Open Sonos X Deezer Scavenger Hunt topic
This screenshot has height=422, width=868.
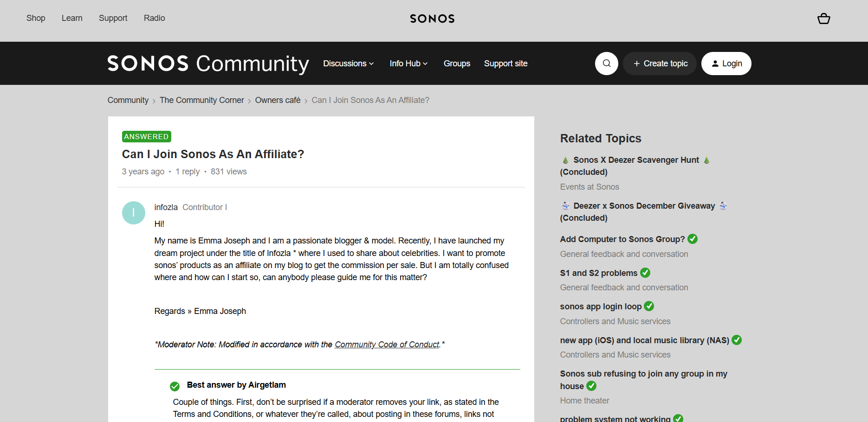click(x=635, y=160)
